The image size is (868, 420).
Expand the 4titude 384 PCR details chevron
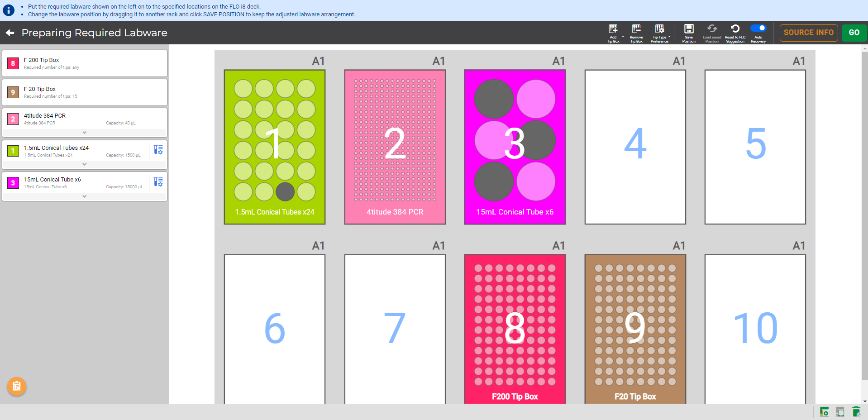pos(85,133)
